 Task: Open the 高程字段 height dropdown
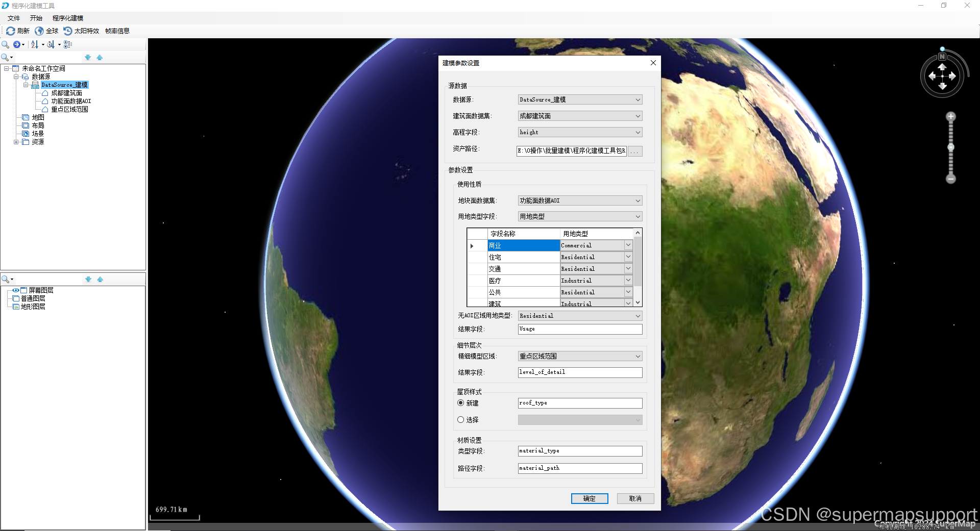pyautogui.click(x=580, y=132)
